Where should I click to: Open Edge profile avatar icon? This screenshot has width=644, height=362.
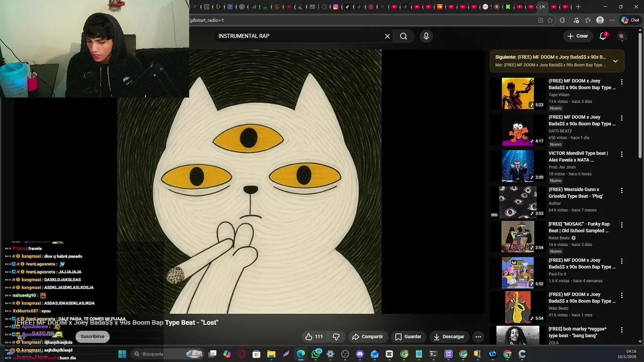[600, 20]
